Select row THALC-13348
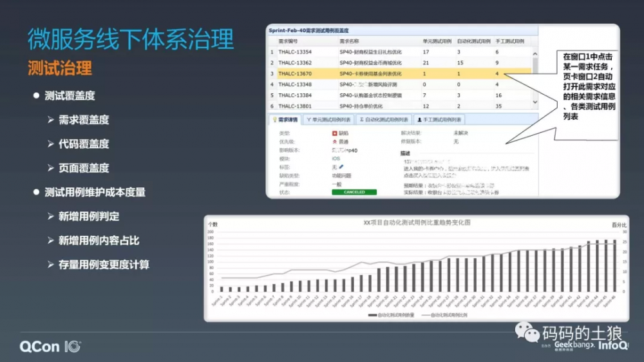The height and width of the screenshot is (362, 644). point(400,84)
